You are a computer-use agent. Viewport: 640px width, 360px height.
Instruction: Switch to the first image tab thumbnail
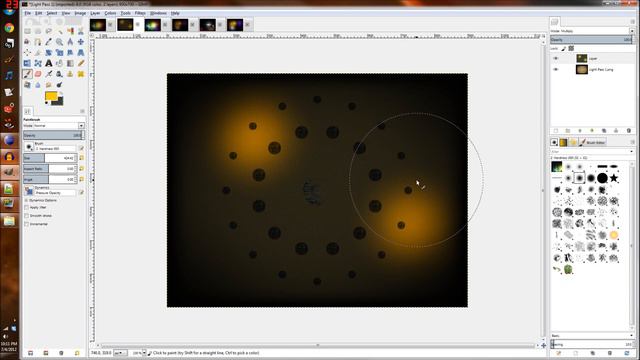pyautogui.click(x=98, y=25)
